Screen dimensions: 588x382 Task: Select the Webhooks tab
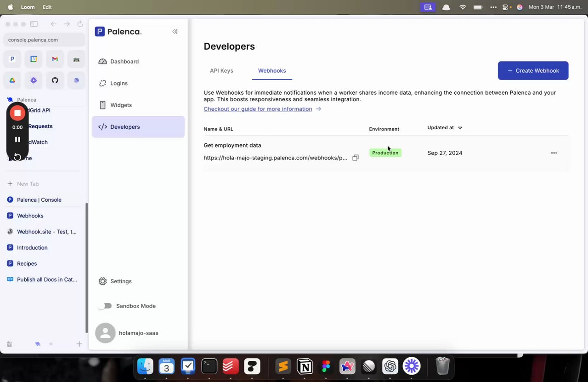[272, 71]
